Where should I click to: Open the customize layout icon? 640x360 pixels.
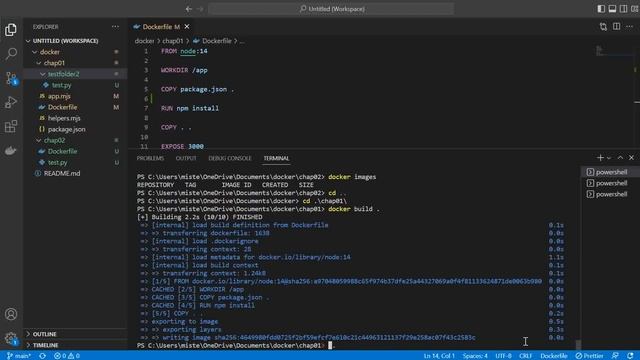(634, 9)
